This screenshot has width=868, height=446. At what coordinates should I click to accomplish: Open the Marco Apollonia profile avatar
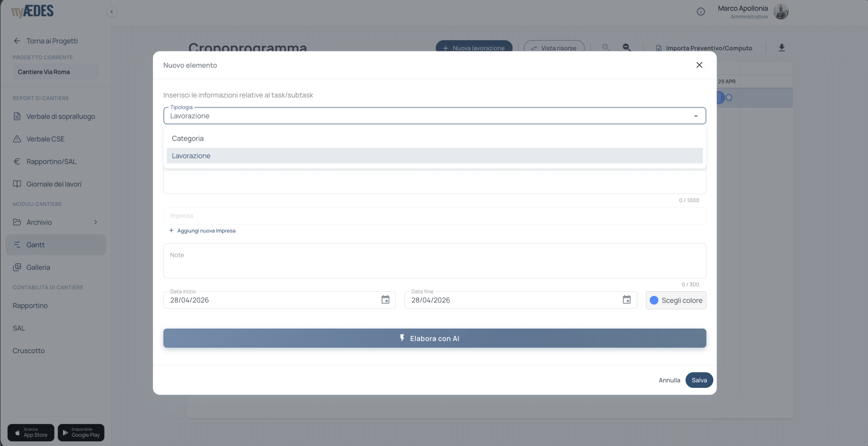point(781,11)
